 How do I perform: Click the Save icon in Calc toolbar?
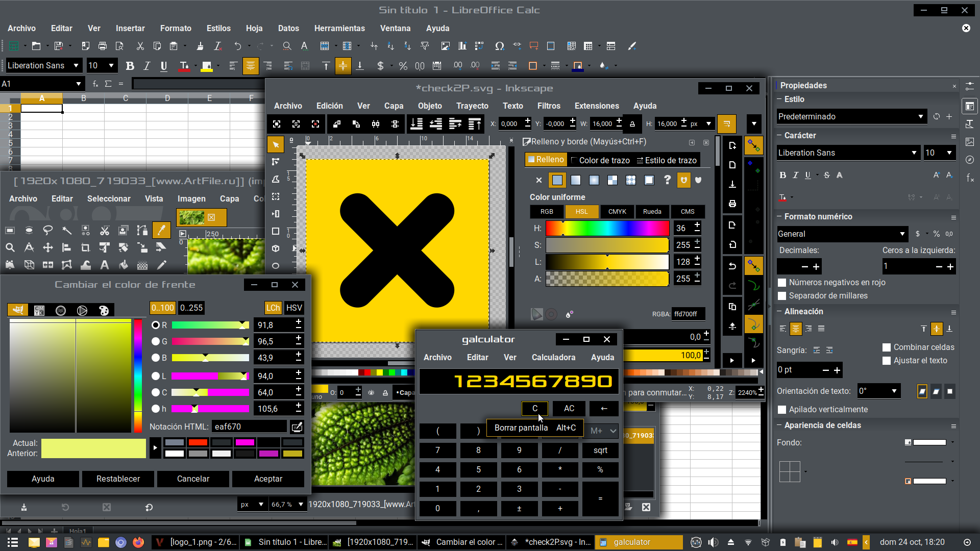(x=59, y=46)
